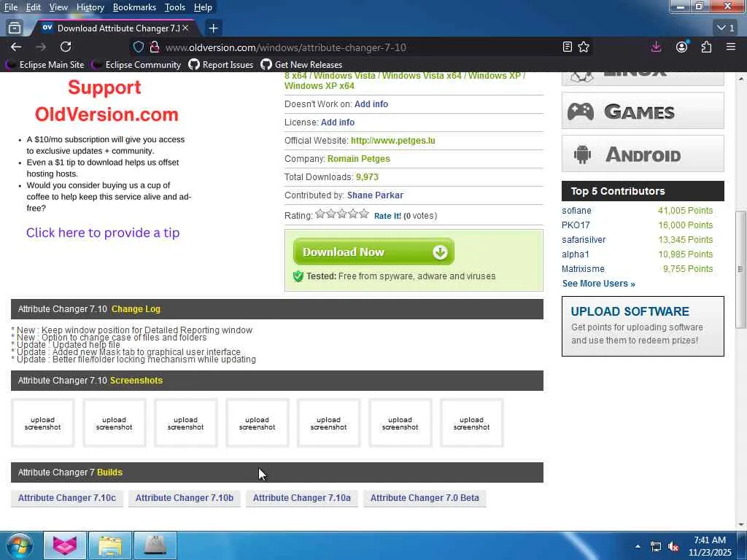
Task: Click the green Download Now button
Action: coord(373,252)
